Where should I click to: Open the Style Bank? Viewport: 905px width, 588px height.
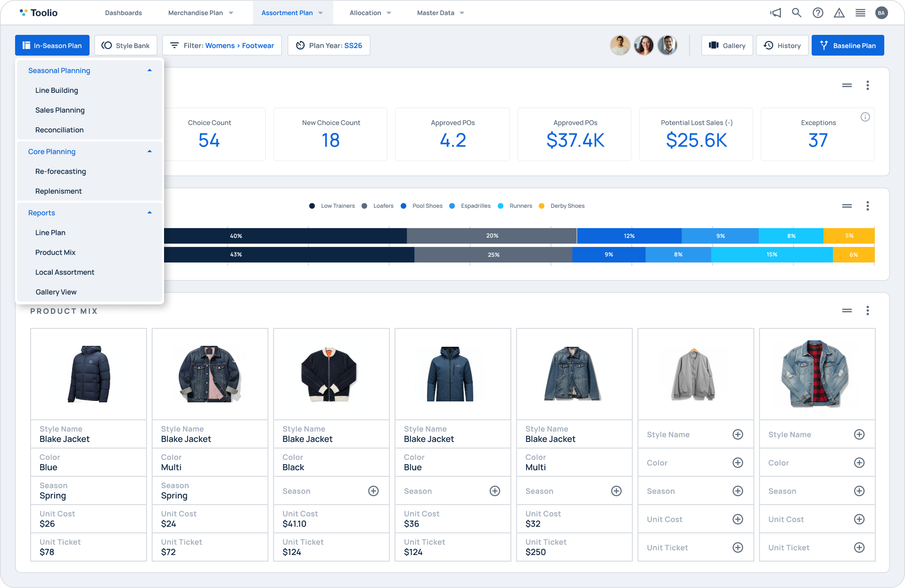[x=125, y=45]
